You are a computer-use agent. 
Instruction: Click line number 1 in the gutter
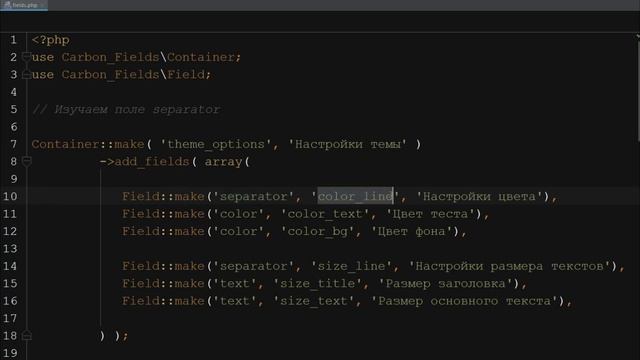(13, 40)
